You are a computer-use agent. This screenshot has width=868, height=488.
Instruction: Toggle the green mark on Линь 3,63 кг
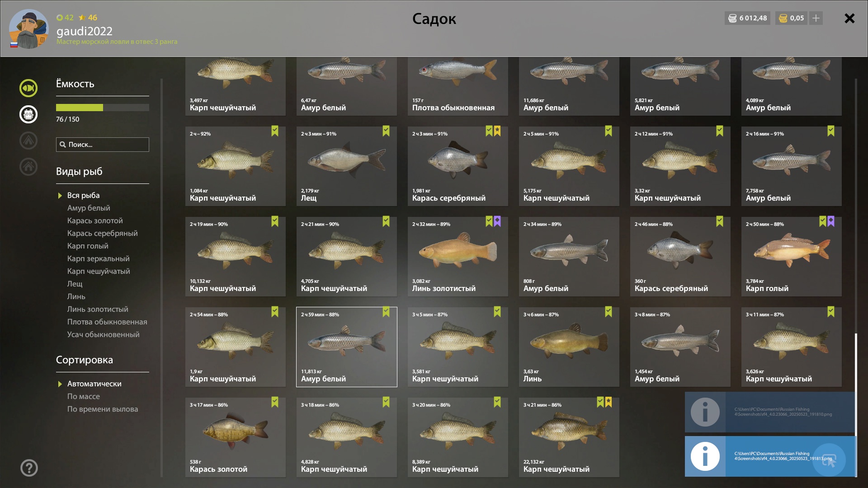609,312
